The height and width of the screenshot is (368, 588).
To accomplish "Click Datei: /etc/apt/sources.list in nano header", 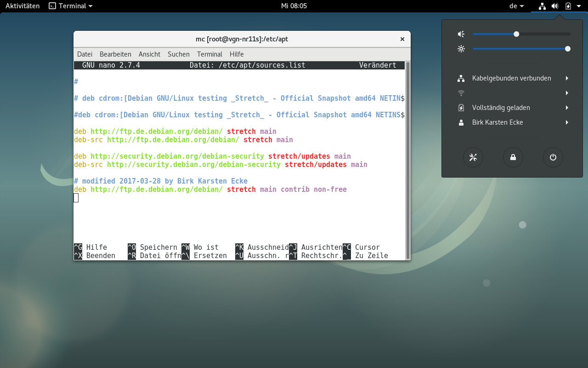I will click(x=248, y=65).
